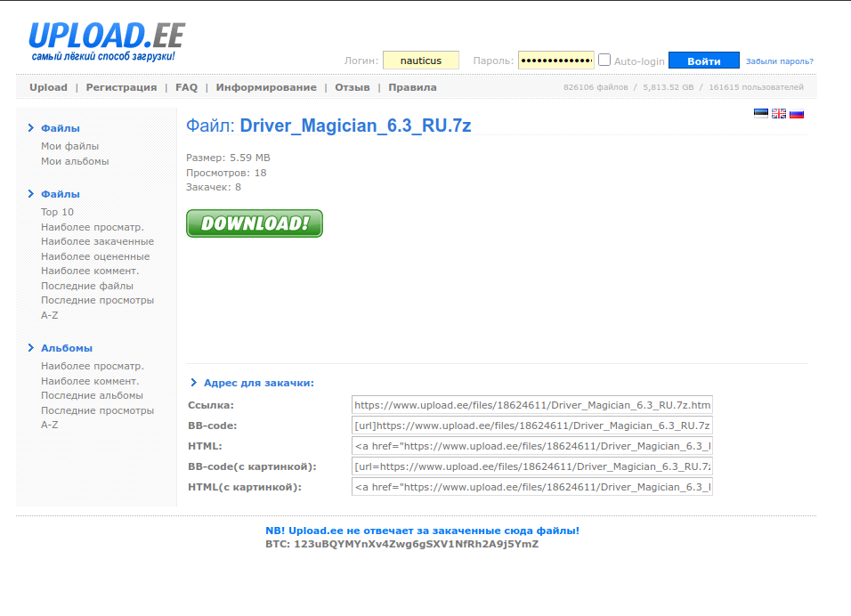Open Наиболее закаченные files list
The width and height of the screenshot is (851, 616).
point(97,241)
